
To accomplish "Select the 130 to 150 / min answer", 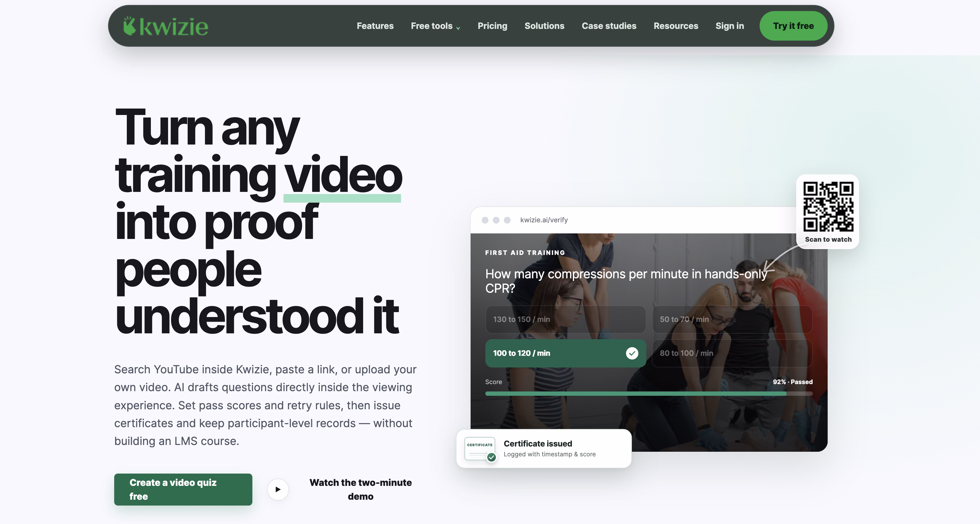I will (565, 319).
